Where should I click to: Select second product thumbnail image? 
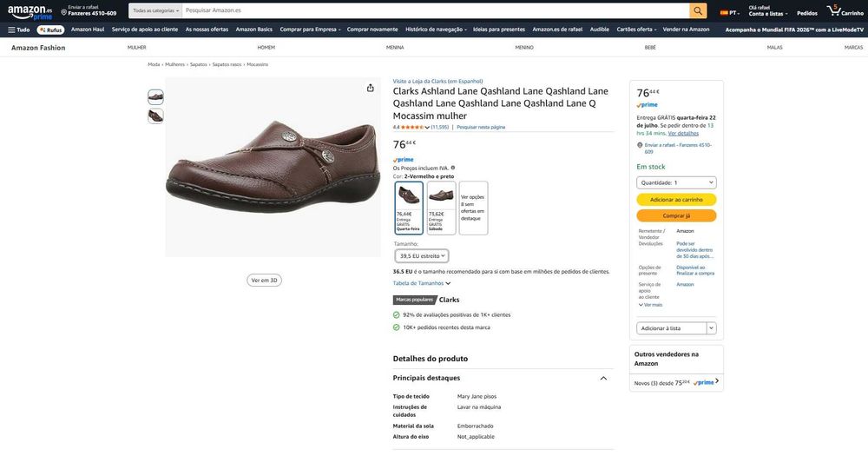(155, 116)
